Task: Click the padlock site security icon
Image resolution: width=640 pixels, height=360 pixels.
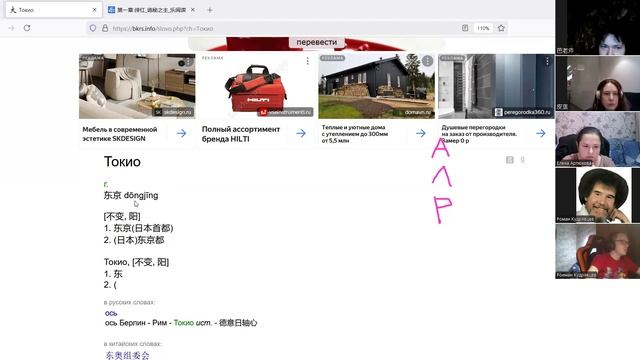Action: pyautogui.click(x=105, y=28)
